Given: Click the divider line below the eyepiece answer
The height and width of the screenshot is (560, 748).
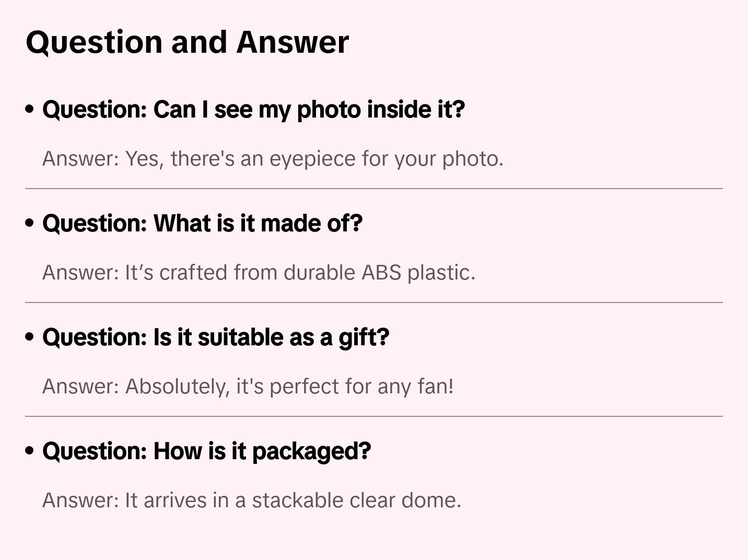Looking at the screenshot, I should point(374,189).
